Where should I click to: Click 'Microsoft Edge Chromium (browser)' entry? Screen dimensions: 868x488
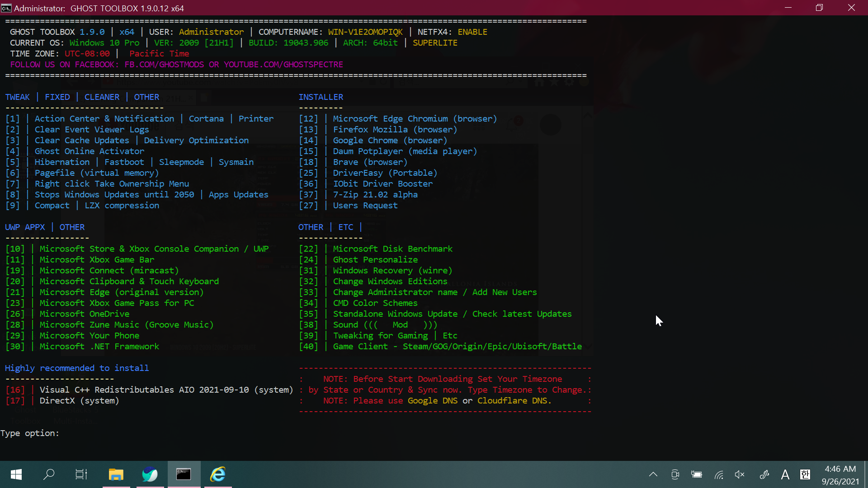[415, 119]
